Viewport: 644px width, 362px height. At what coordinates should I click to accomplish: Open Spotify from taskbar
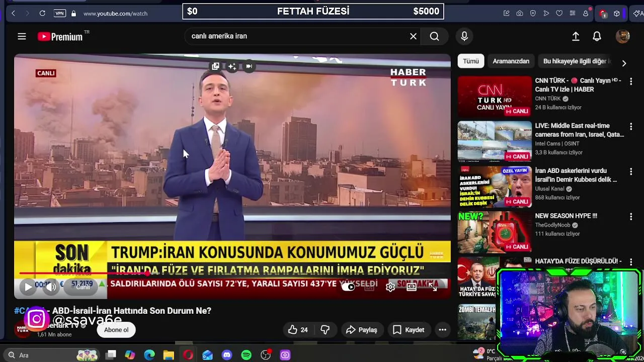click(x=246, y=355)
